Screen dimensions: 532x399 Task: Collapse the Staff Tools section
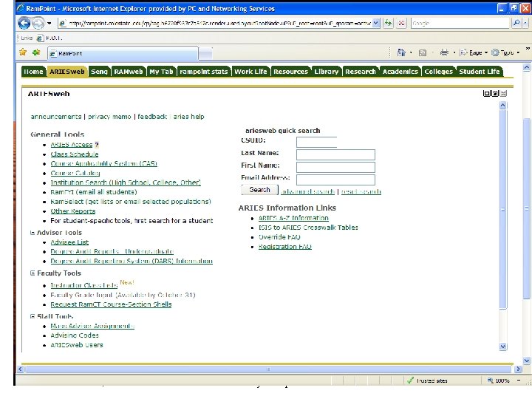(x=33, y=316)
